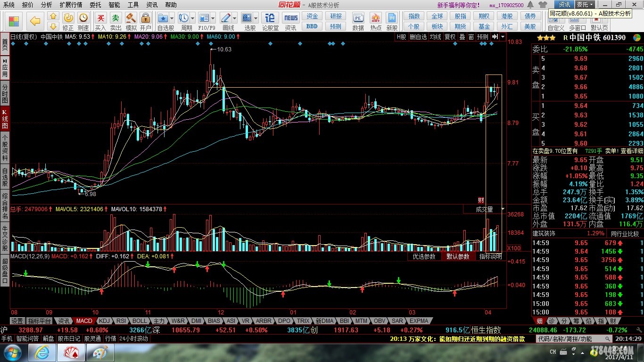Open the F10/F9 company info icon
Viewport: 644px width, 362px height.
click(x=204, y=18)
